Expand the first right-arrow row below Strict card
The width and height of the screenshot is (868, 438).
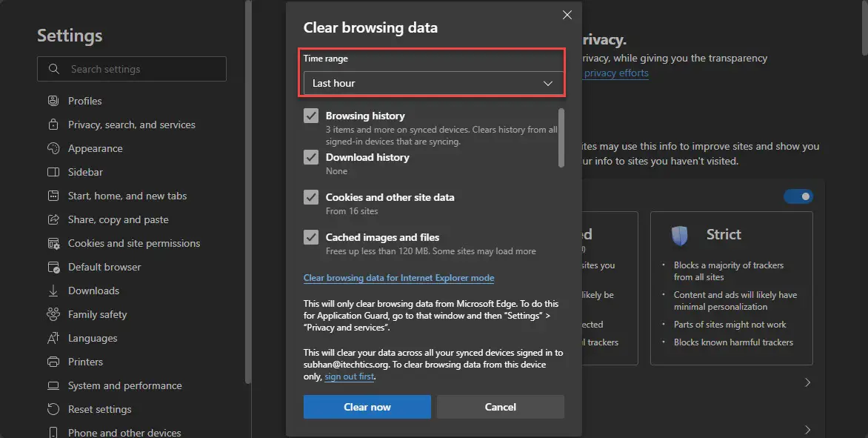[x=807, y=382]
